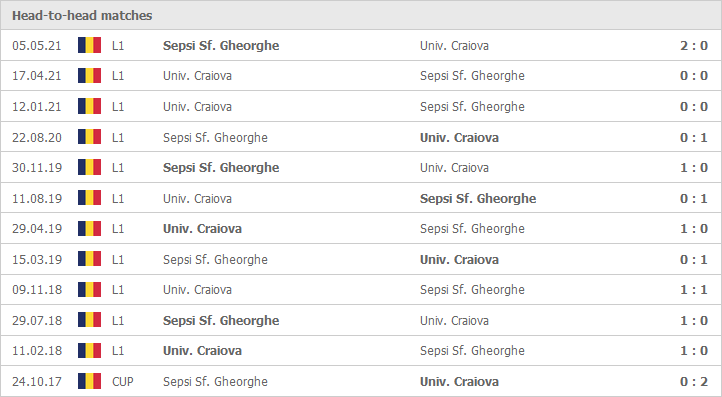Click Romania flag icon for 09.11.18 match

[x=89, y=290]
